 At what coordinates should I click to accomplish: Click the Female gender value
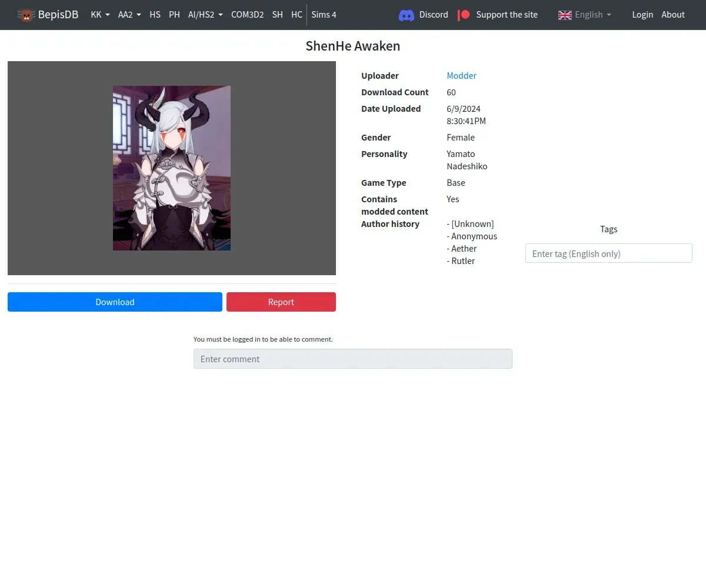461,137
